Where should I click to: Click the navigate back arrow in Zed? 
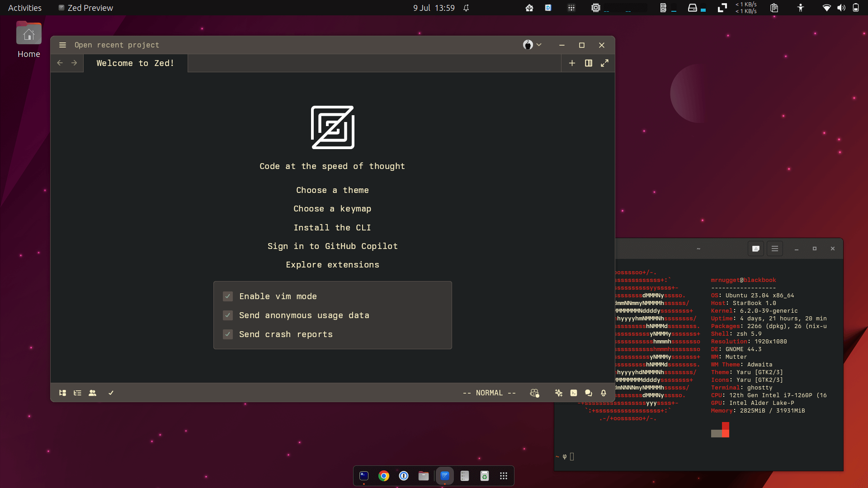click(x=60, y=63)
